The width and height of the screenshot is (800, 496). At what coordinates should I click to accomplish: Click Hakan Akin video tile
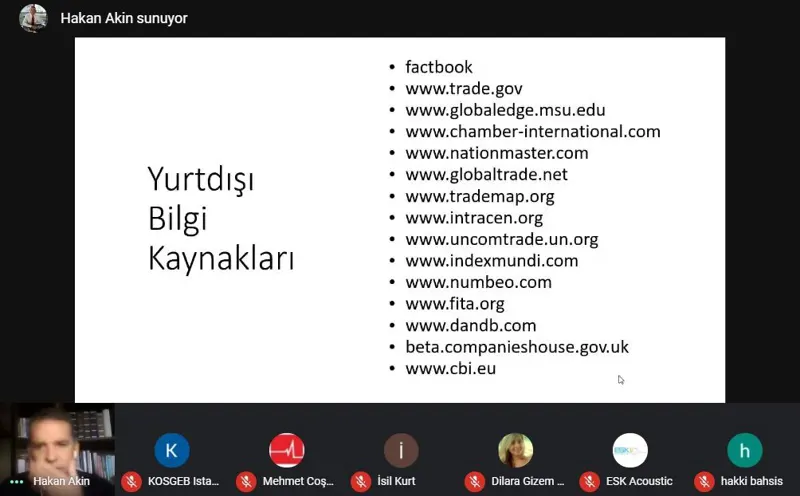pos(57,450)
